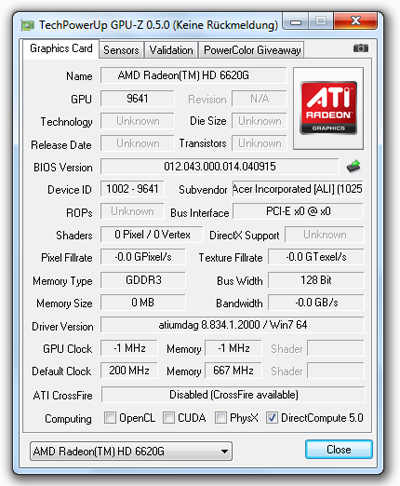Maximize the GPU-Z window
Viewport: 400px width, 486px height.
[321, 22]
